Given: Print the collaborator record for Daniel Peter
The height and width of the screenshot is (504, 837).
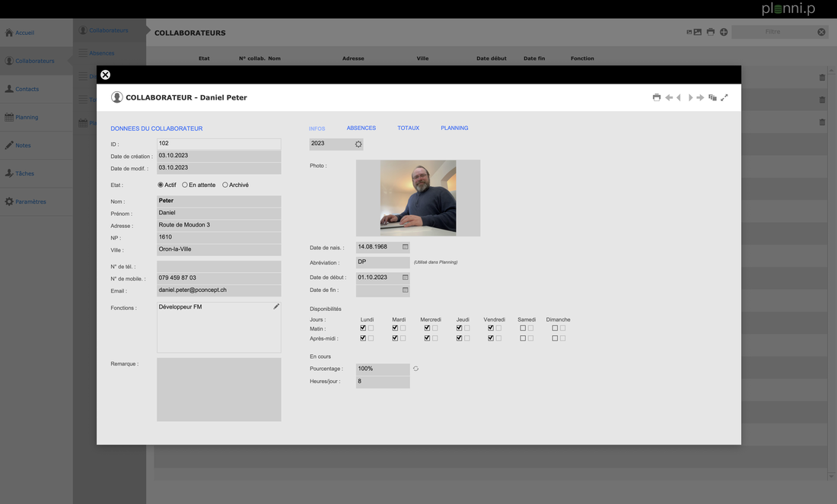Looking at the screenshot, I should (x=657, y=97).
